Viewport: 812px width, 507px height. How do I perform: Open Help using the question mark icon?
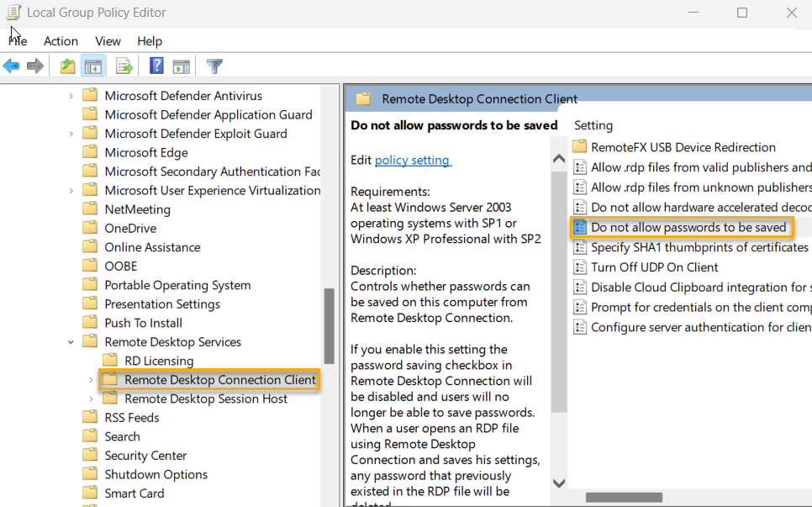(156, 66)
